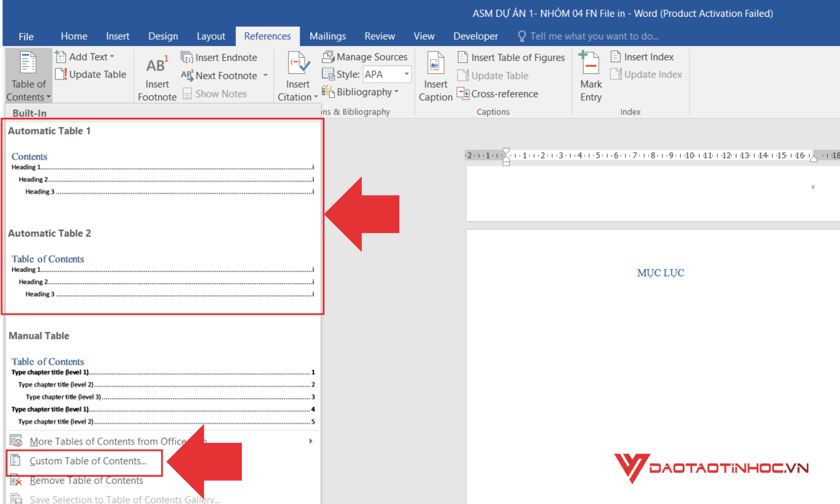Open the Table of Contents button
Screen dimensions: 840x504
(28, 76)
